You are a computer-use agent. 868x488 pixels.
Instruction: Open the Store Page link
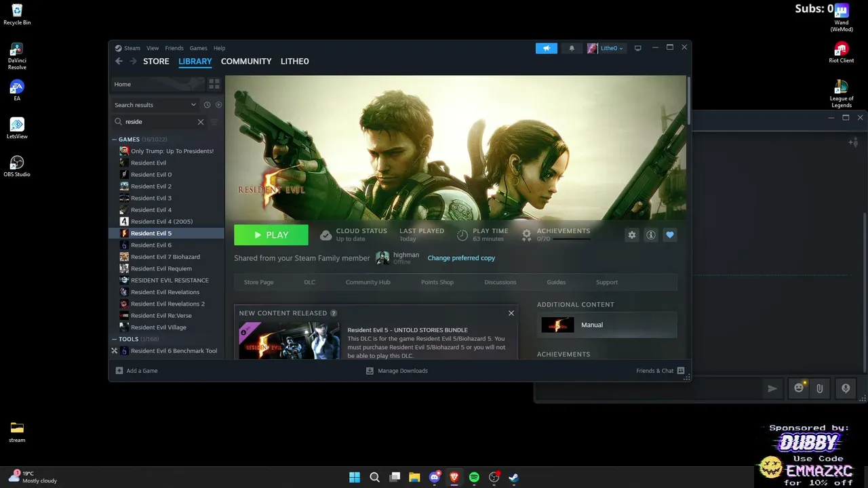[x=258, y=282]
